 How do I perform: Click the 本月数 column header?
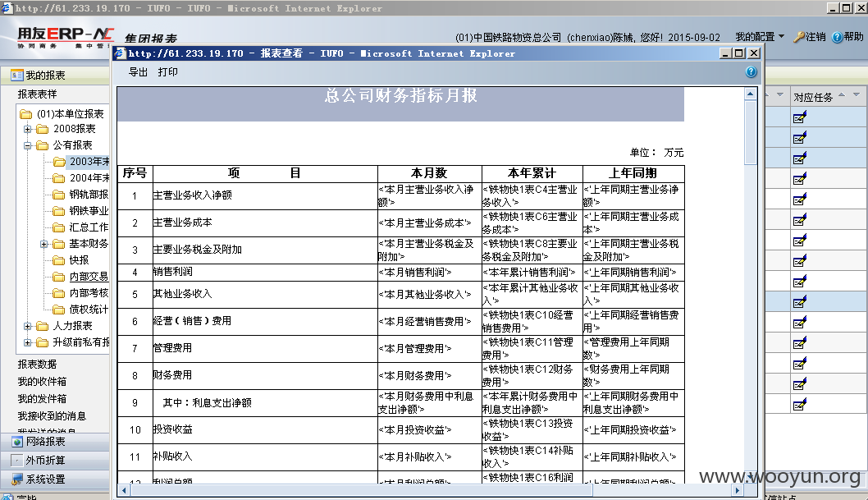pos(429,173)
